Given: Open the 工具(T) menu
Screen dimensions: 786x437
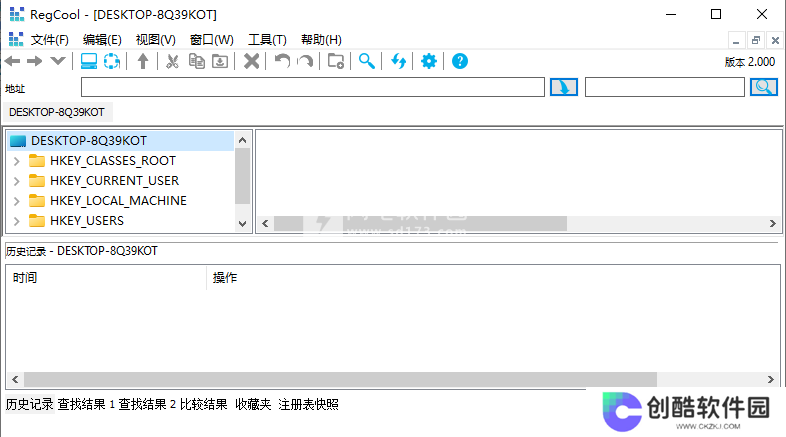Looking at the screenshot, I should tap(267, 40).
